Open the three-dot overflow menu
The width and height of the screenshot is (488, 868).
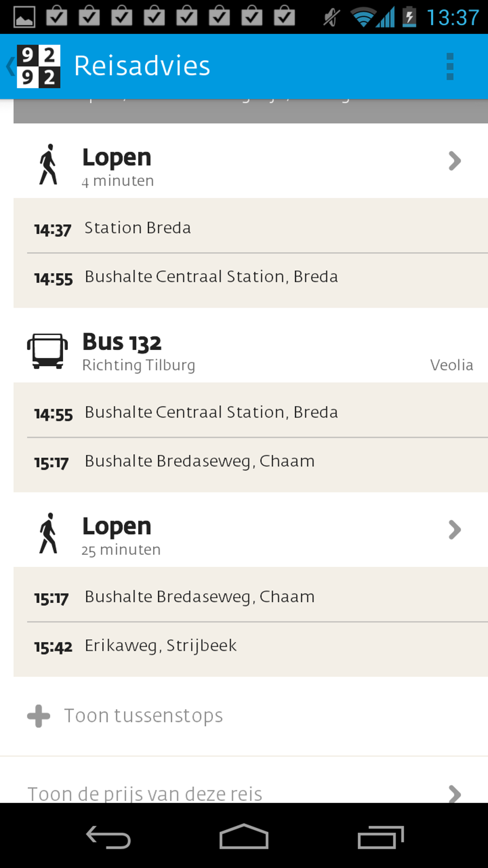point(449,67)
